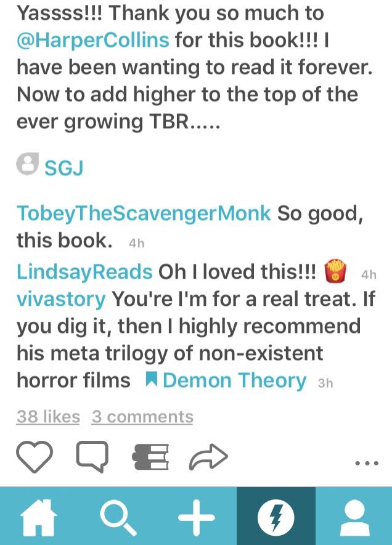
Task: View TobeyTheScavengerMonk's profile
Action: click(x=144, y=213)
